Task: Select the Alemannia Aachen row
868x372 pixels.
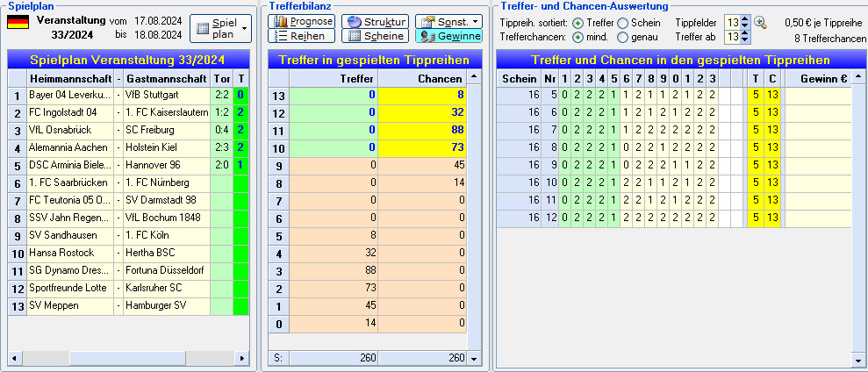Action: [128, 147]
